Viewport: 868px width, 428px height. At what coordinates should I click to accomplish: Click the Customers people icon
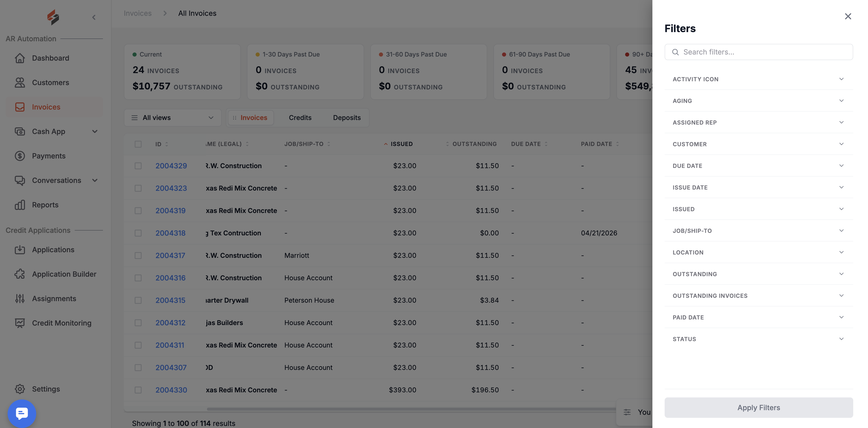pos(20,83)
